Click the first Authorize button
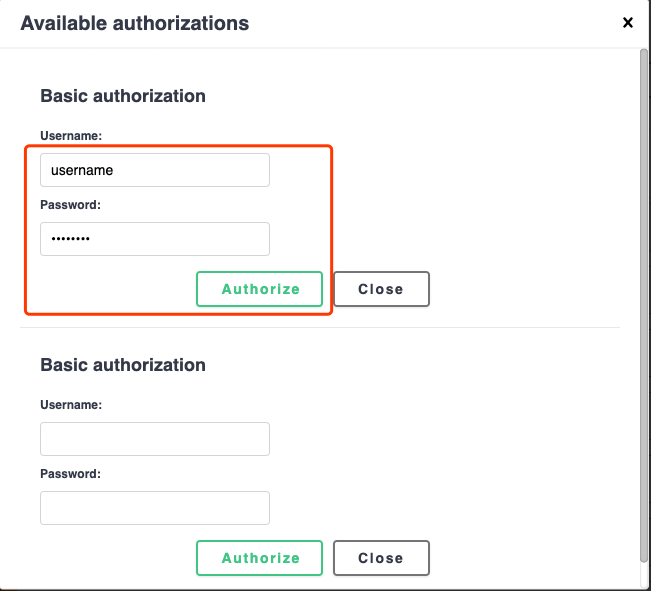Image resolution: width=651 pixels, height=591 pixels. 259,289
